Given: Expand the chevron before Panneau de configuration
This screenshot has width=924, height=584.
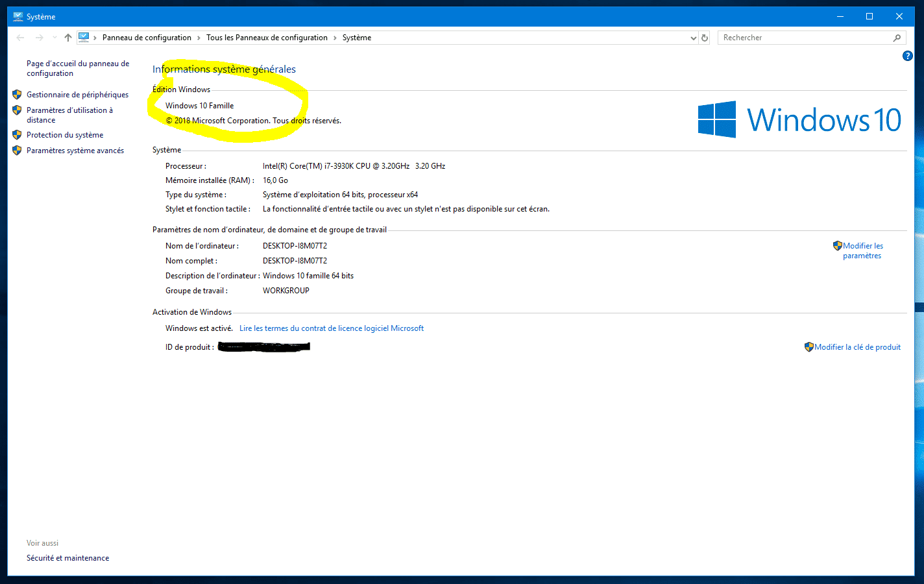Looking at the screenshot, I should [x=95, y=38].
